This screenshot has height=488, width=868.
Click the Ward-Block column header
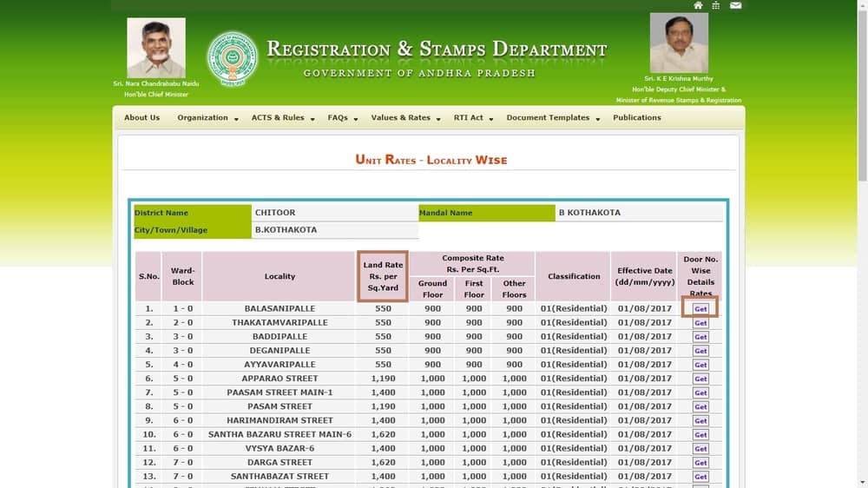(182, 276)
